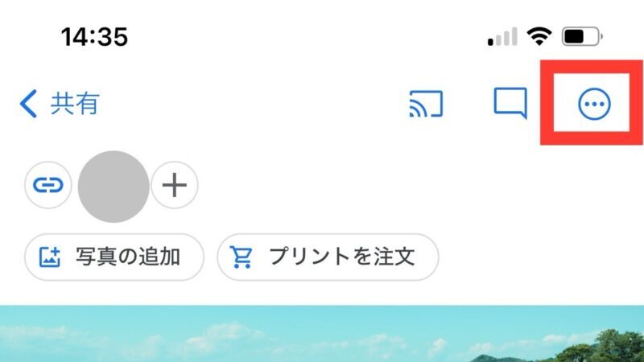644x362 pixels.
Task: Select the gray member avatar circle
Action: 114,187
